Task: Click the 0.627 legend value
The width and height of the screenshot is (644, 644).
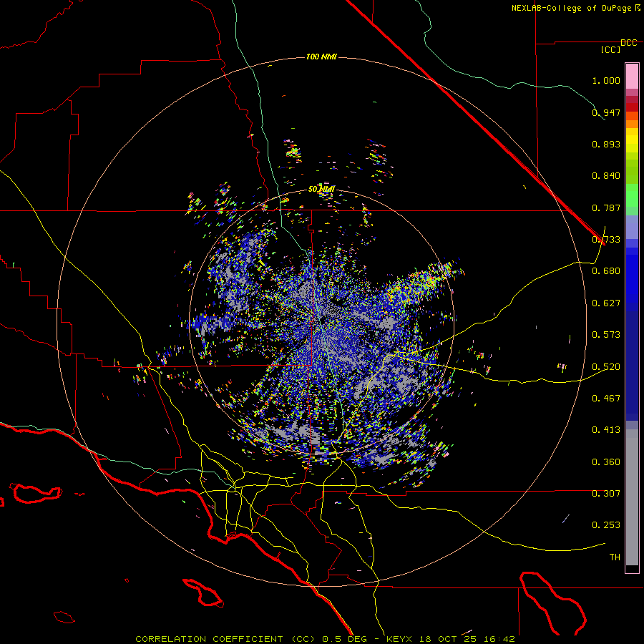Action: coord(606,303)
